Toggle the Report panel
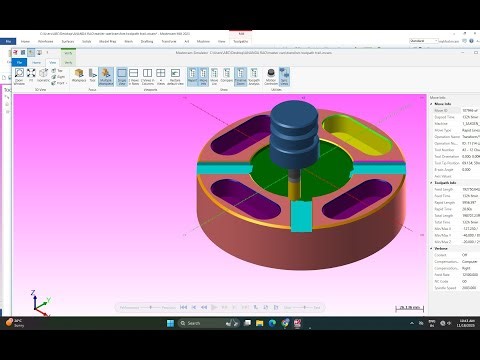The width and height of the screenshot is (480, 360). [x=192, y=77]
